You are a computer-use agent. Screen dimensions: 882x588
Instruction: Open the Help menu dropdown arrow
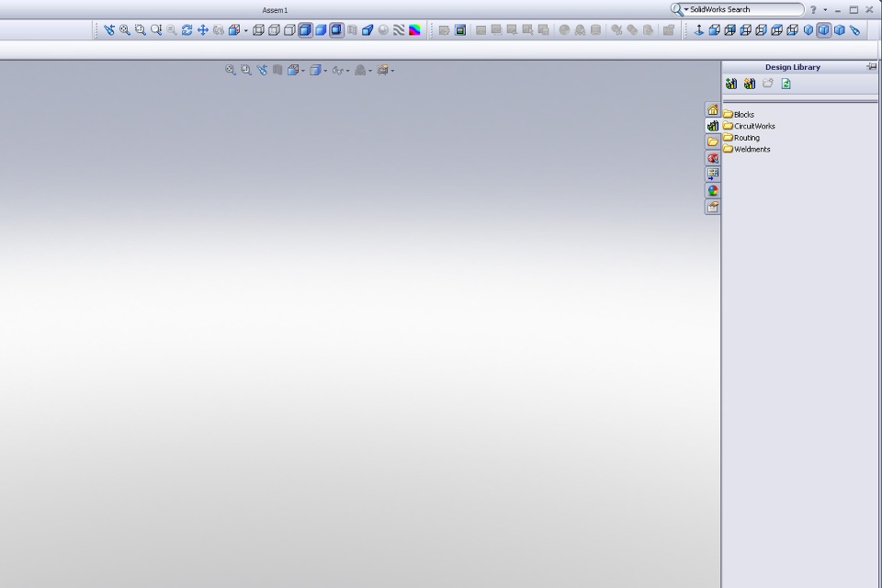(x=825, y=10)
